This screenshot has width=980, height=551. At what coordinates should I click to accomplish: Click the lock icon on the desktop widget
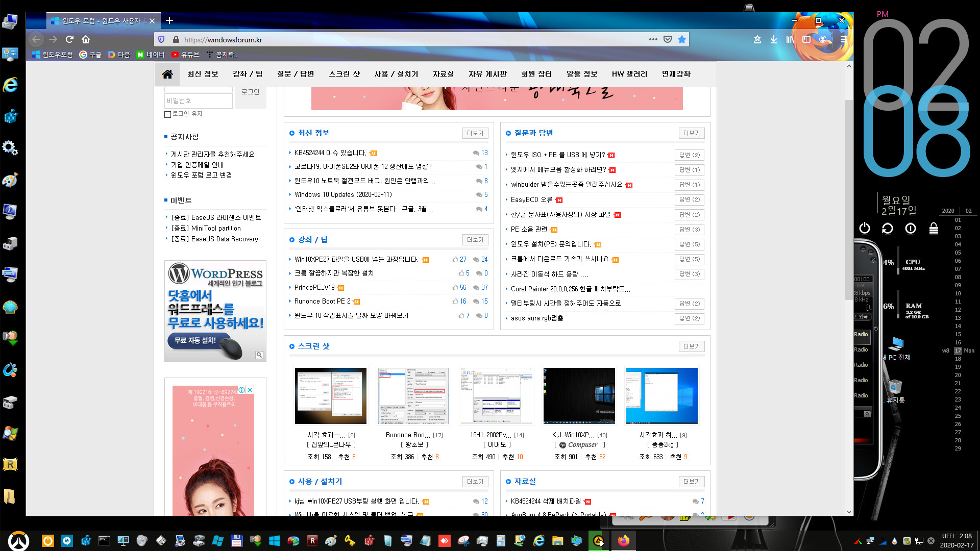[934, 228]
